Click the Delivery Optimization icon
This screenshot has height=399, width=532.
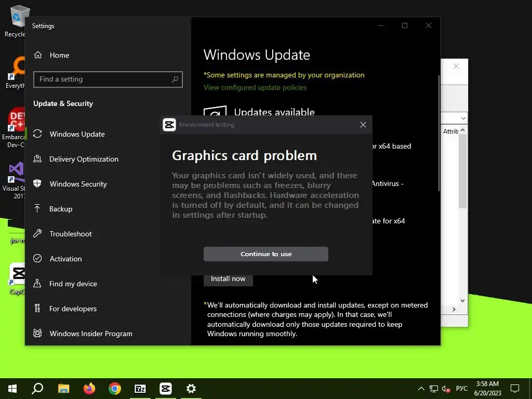click(x=37, y=158)
